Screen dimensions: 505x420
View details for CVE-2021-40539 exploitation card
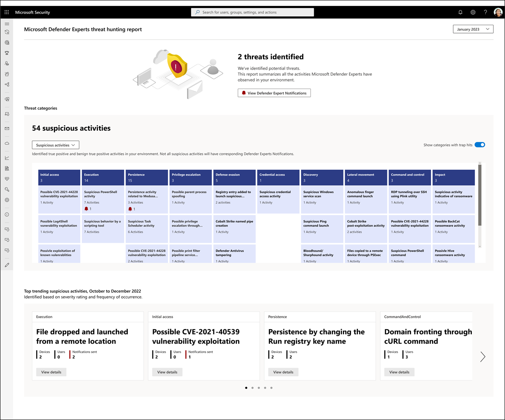click(167, 372)
